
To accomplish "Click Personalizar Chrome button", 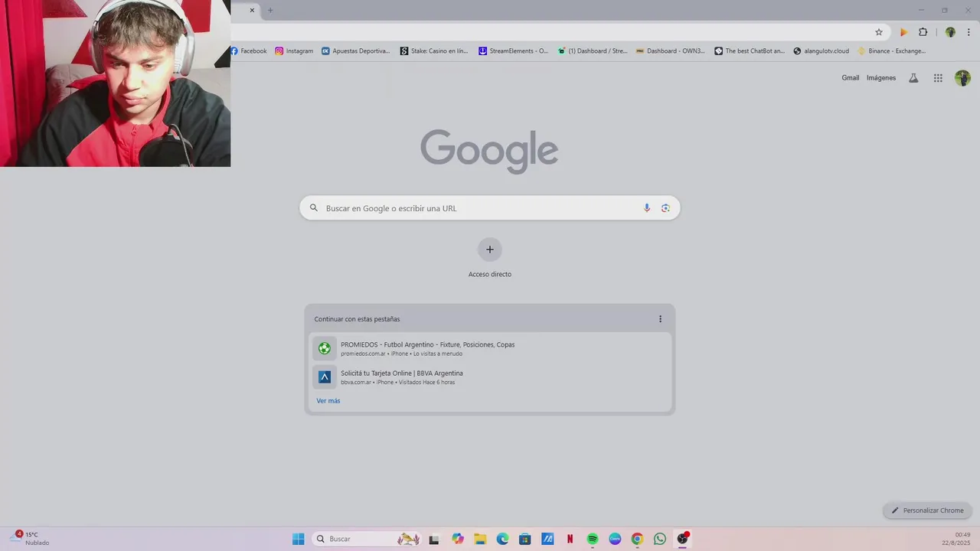I will [x=928, y=510].
